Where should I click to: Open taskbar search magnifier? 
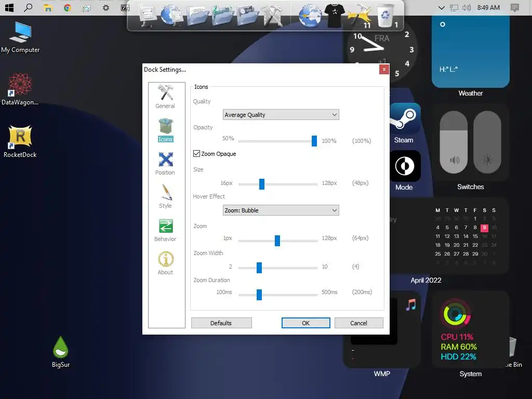(x=28, y=7)
